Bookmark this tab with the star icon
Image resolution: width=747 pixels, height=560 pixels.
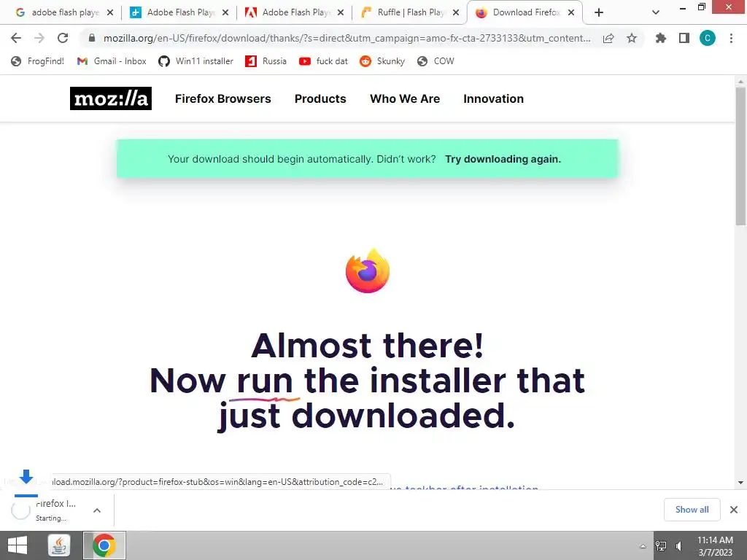click(632, 38)
